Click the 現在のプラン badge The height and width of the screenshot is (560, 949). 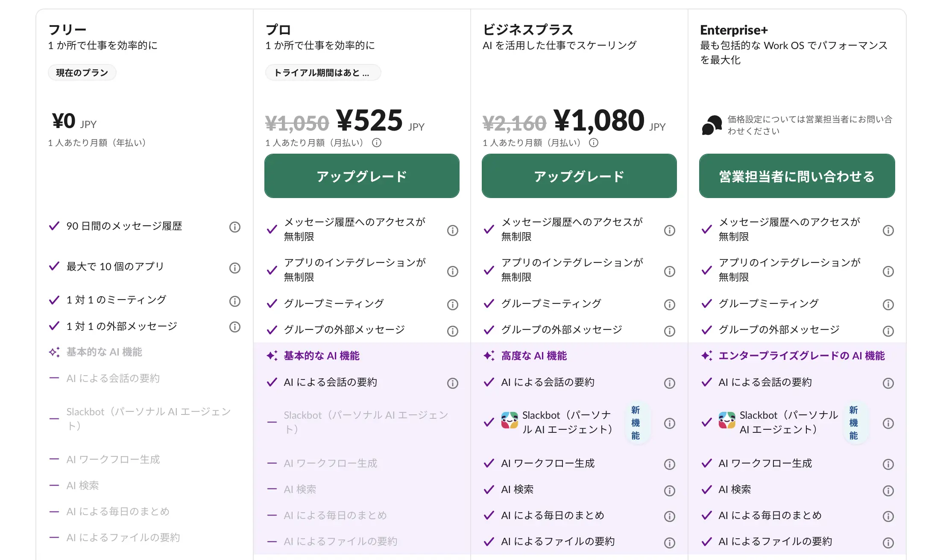pyautogui.click(x=82, y=73)
